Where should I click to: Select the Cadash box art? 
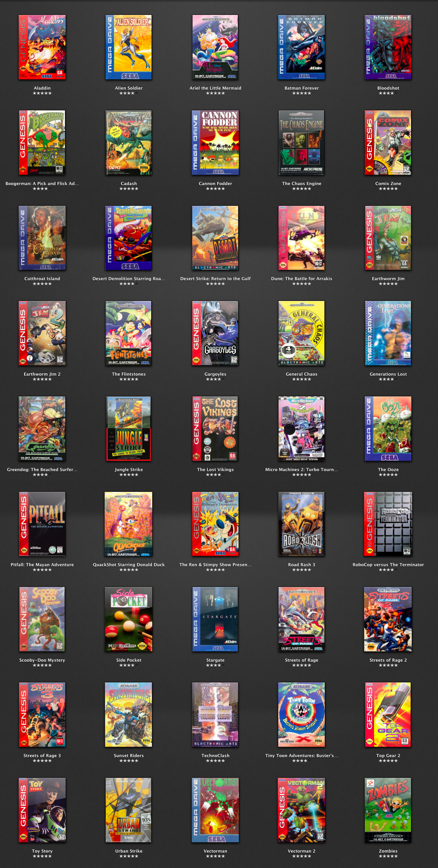[x=128, y=143]
